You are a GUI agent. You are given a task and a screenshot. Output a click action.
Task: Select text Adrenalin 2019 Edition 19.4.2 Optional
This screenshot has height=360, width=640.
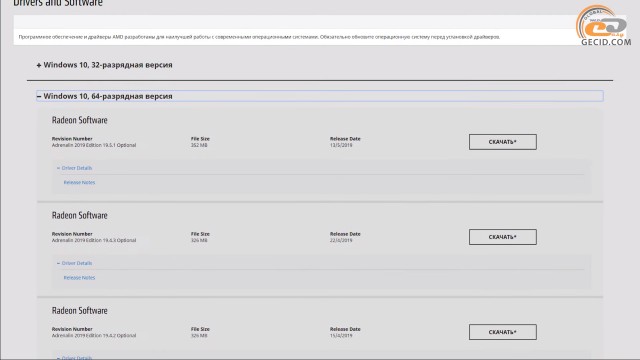pyautogui.click(x=94, y=336)
